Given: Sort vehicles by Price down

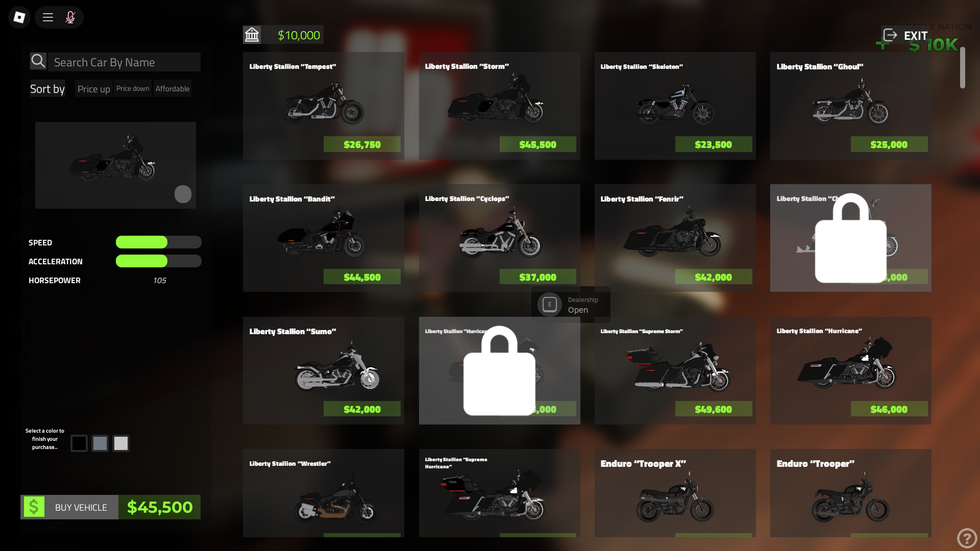Looking at the screenshot, I should 133,88.
